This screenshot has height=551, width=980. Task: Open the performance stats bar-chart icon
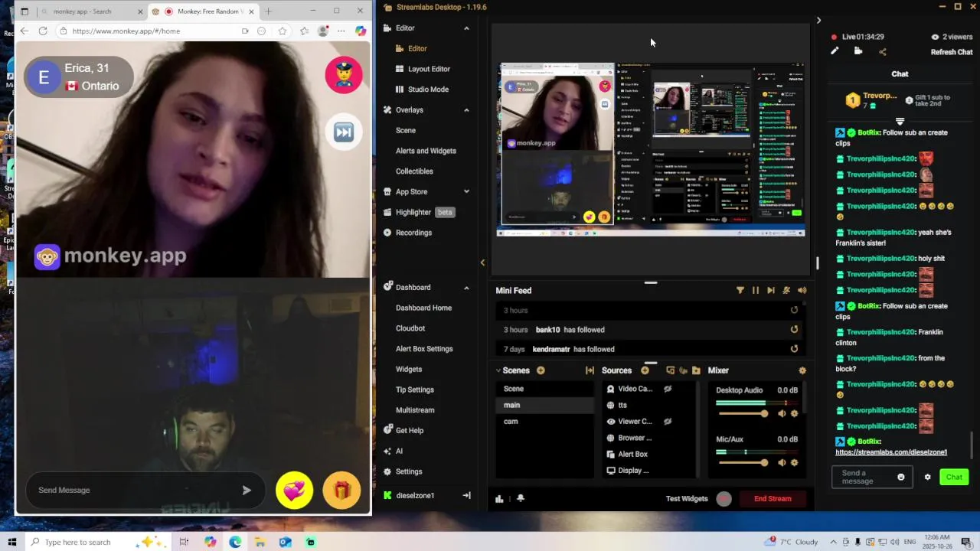point(499,499)
